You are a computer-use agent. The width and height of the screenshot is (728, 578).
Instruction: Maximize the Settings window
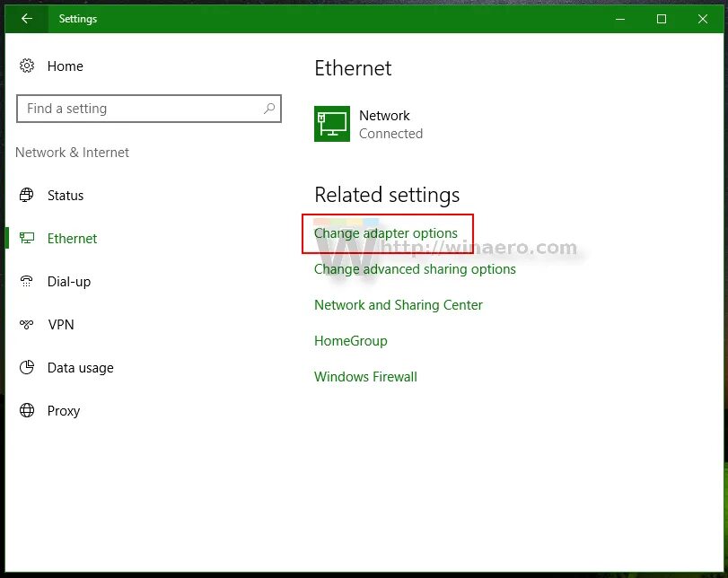point(662,19)
